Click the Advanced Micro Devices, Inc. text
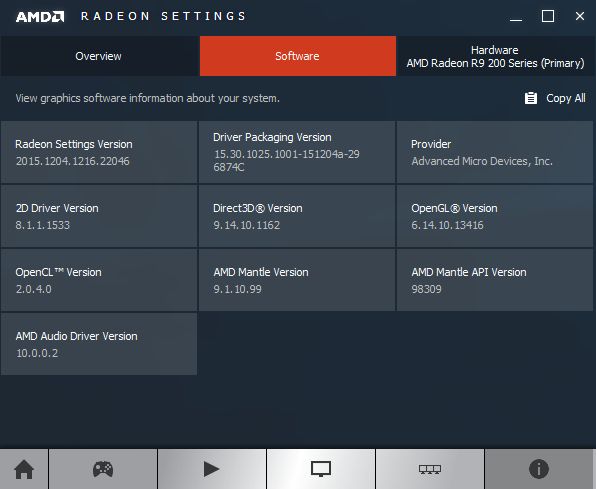 482,161
